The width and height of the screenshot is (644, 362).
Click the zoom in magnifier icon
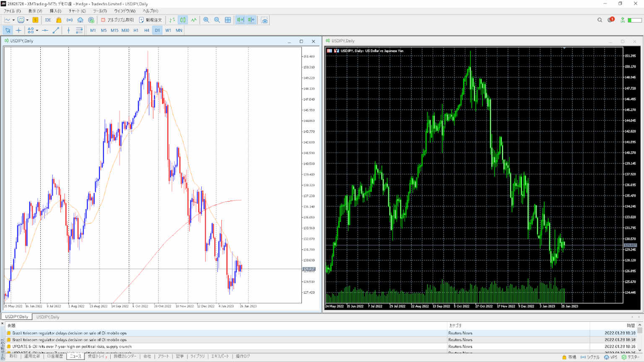pyautogui.click(x=206, y=20)
